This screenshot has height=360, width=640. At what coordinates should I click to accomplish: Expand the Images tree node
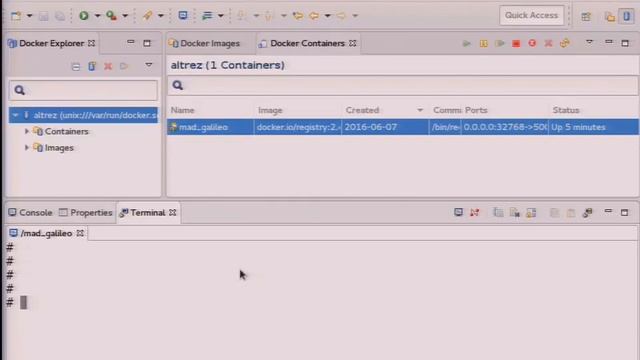click(27, 147)
